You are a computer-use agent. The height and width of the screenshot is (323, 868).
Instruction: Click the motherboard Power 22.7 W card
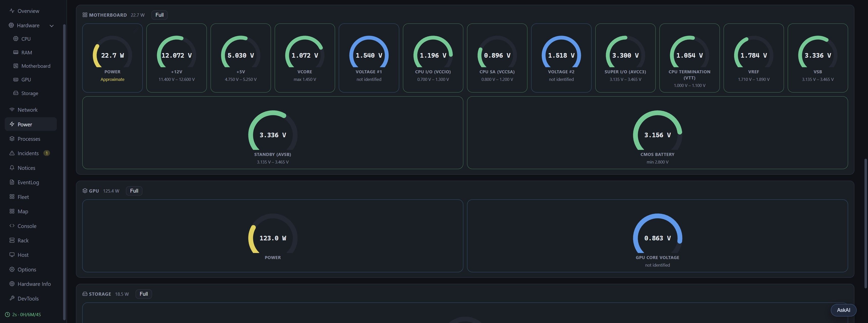pyautogui.click(x=113, y=58)
